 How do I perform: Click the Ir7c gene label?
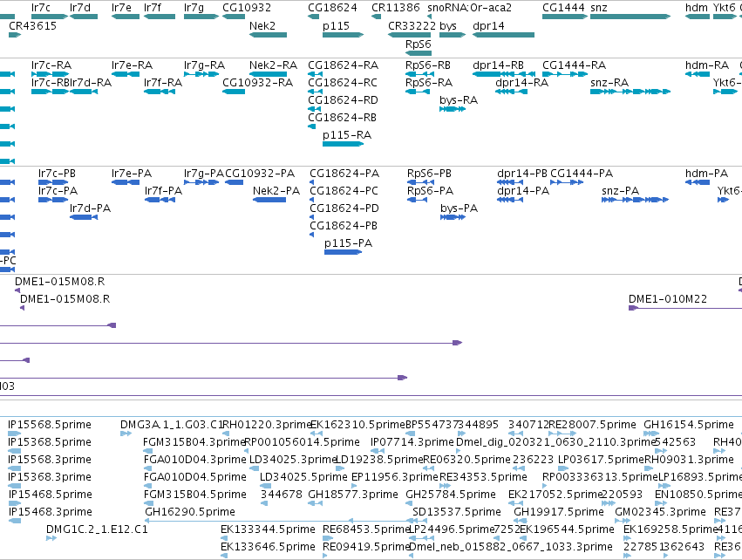click(41, 8)
